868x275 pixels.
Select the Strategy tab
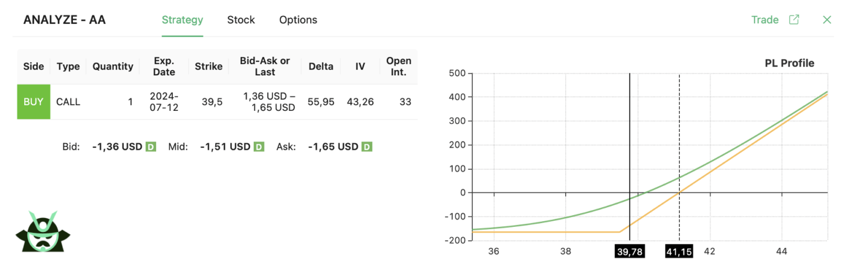182,20
